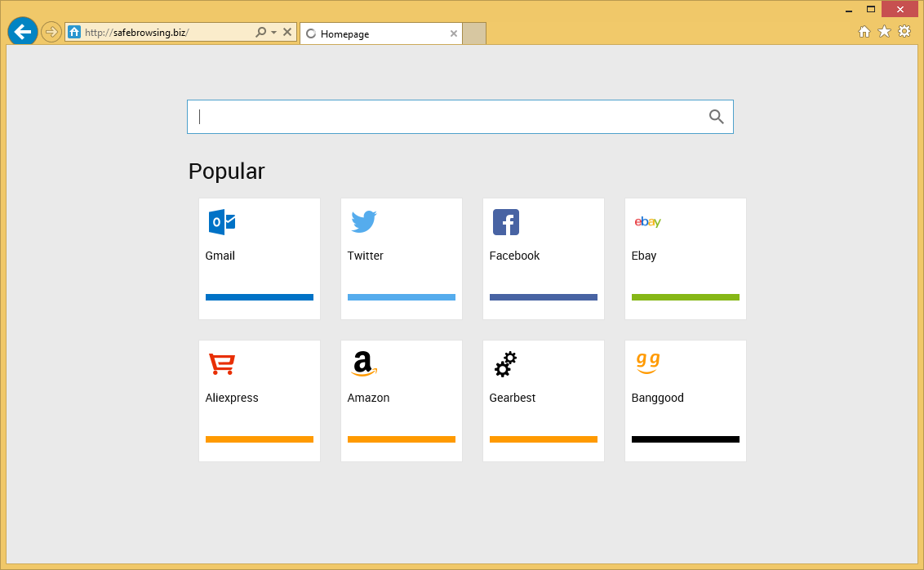
Task: Open the Gmail link
Action: [220, 256]
